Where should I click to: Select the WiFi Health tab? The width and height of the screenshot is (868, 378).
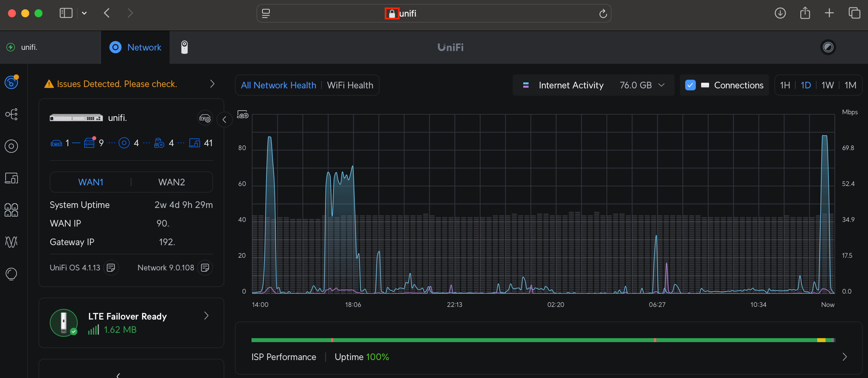350,85
